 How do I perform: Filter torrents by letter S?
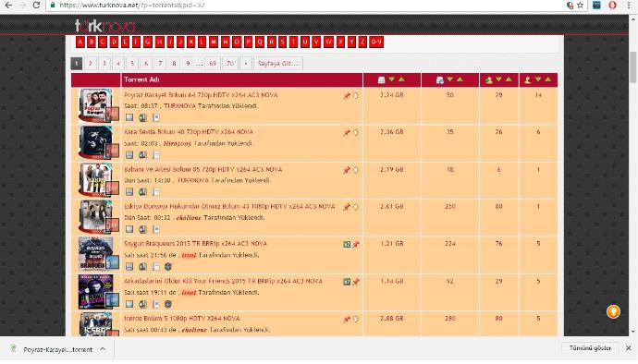coord(282,42)
